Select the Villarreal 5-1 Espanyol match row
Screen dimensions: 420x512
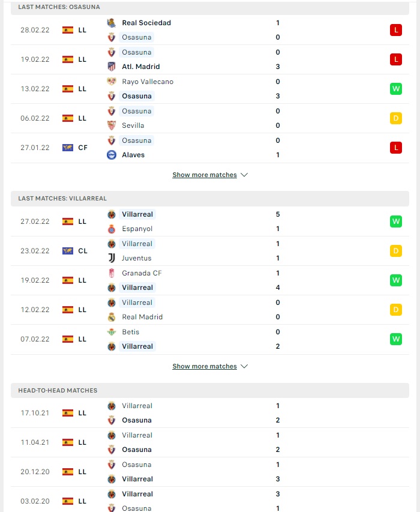click(x=210, y=221)
